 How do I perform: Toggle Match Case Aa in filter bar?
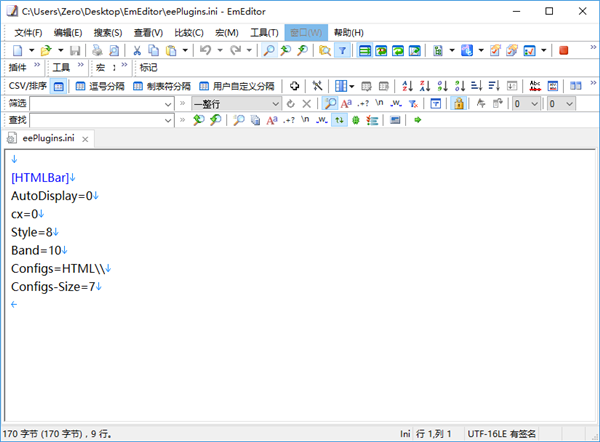346,104
